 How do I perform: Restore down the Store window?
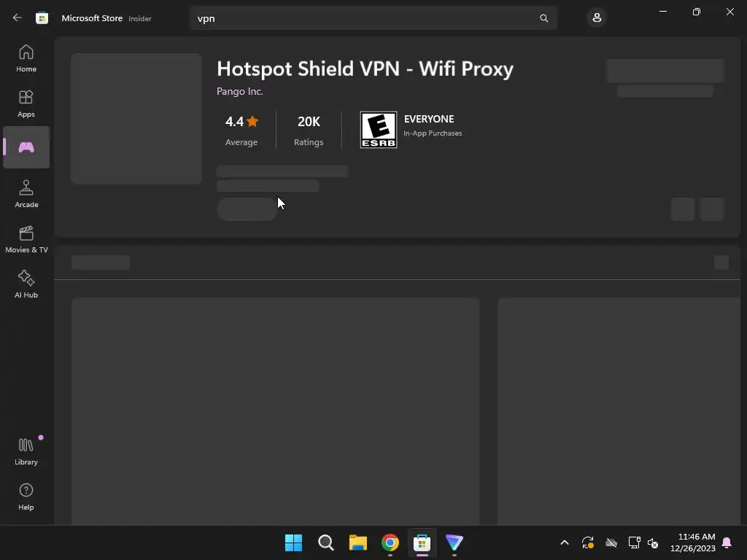pyautogui.click(x=697, y=12)
